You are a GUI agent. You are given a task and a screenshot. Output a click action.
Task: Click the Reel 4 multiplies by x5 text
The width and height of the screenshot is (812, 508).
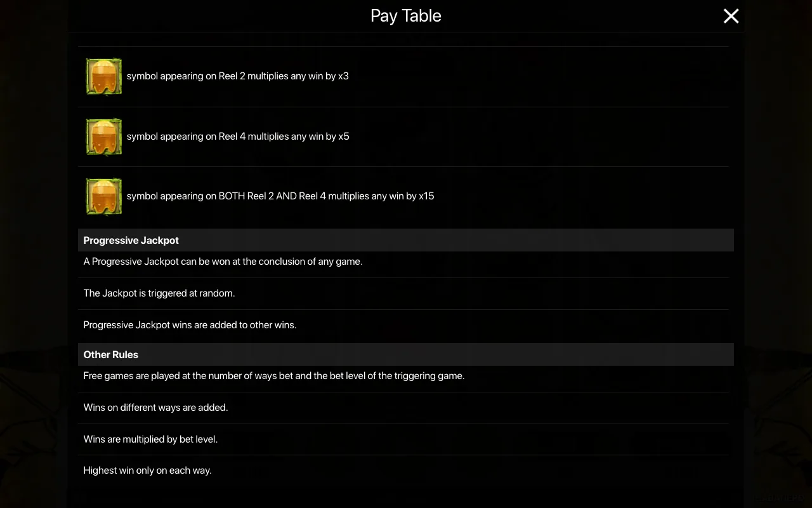[x=238, y=137]
